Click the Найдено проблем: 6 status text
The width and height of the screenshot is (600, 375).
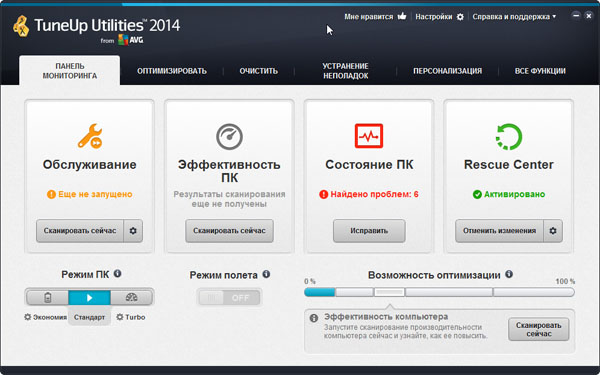point(374,194)
